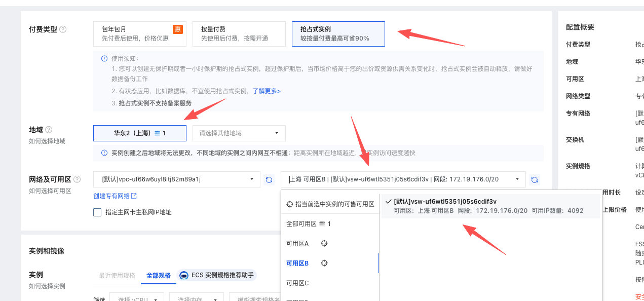This screenshot has width=644, height=301.
Task: Click the help icon beside 网络及可用区
Action: (x=77, y=179)
